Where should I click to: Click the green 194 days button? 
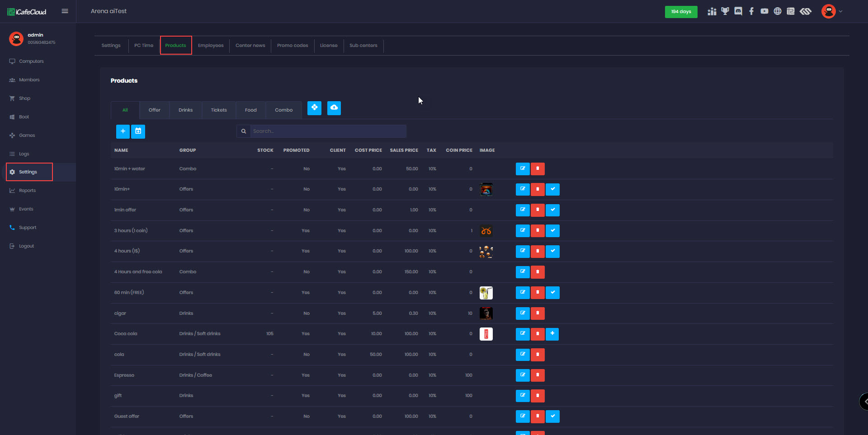[x=681, y=12]
